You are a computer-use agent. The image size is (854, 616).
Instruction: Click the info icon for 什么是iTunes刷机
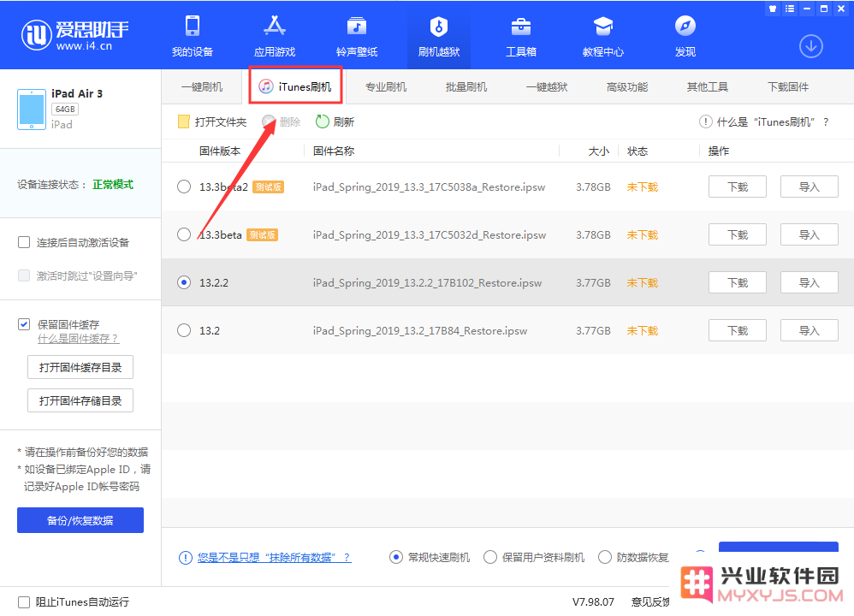click(x=705, y=122)
